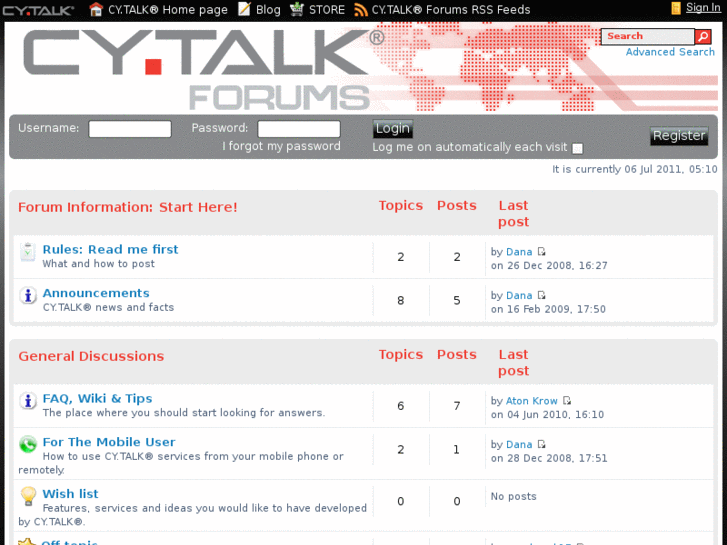Click the Login button

[392, 128]
